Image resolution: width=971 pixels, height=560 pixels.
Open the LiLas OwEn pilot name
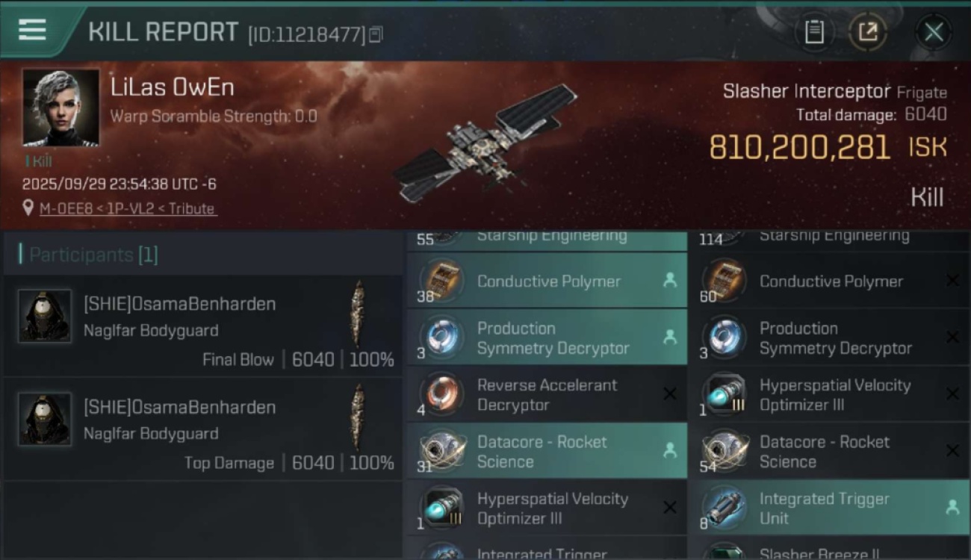(x=173, y=87)
